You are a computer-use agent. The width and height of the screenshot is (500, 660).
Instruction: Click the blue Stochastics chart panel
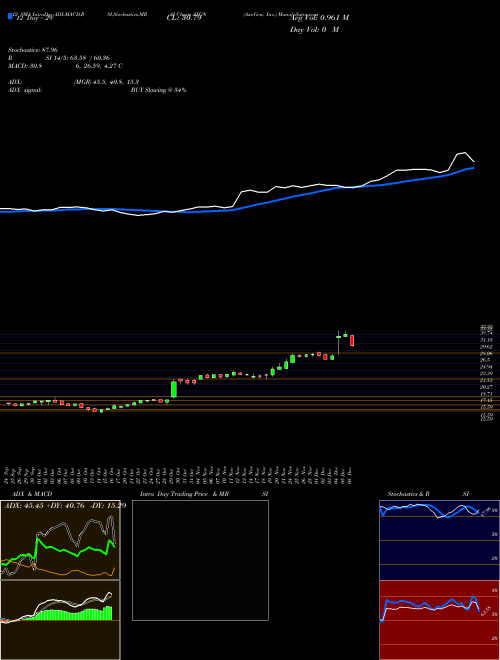439,540
